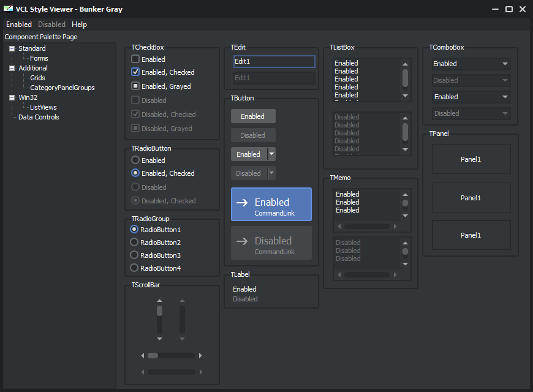Open the Enabled combo box between the two Disabled ones

pyautogui.click(x=471, y=97)
